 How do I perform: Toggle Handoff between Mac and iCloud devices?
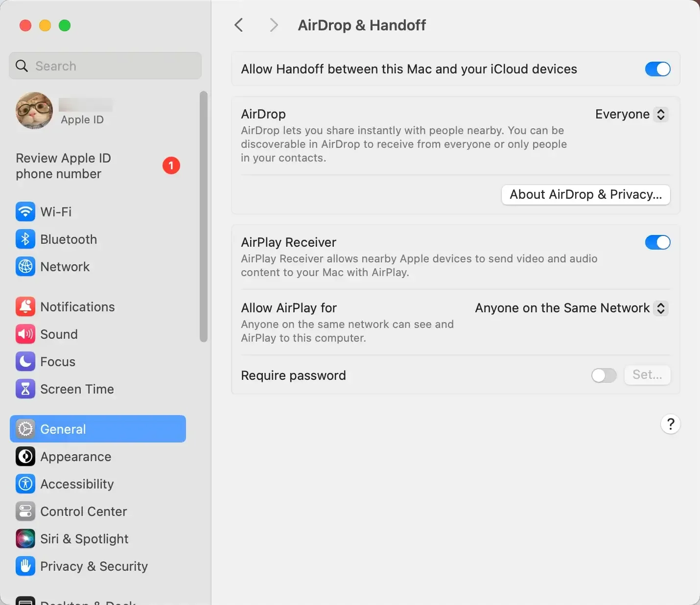tap(657, 69)
